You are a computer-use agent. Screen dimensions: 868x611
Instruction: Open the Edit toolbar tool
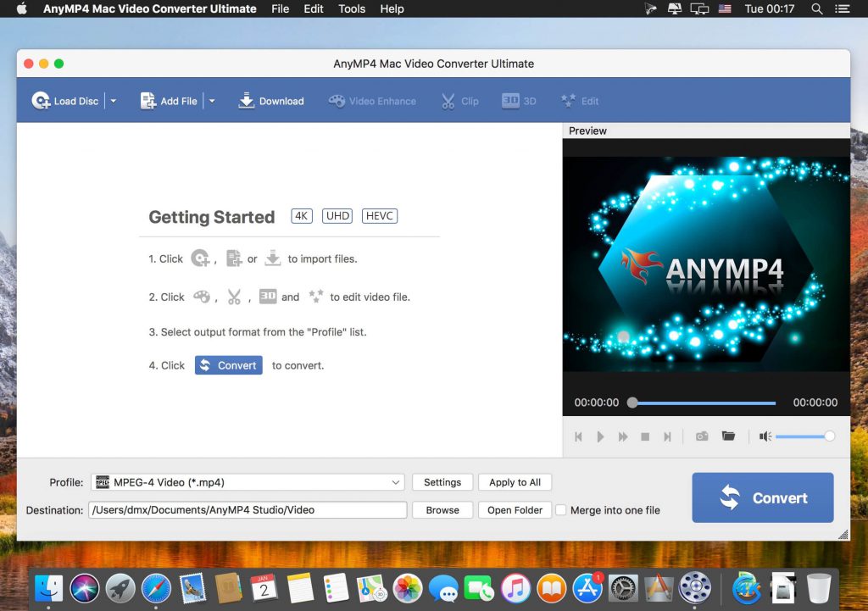(x=580, y=100)
